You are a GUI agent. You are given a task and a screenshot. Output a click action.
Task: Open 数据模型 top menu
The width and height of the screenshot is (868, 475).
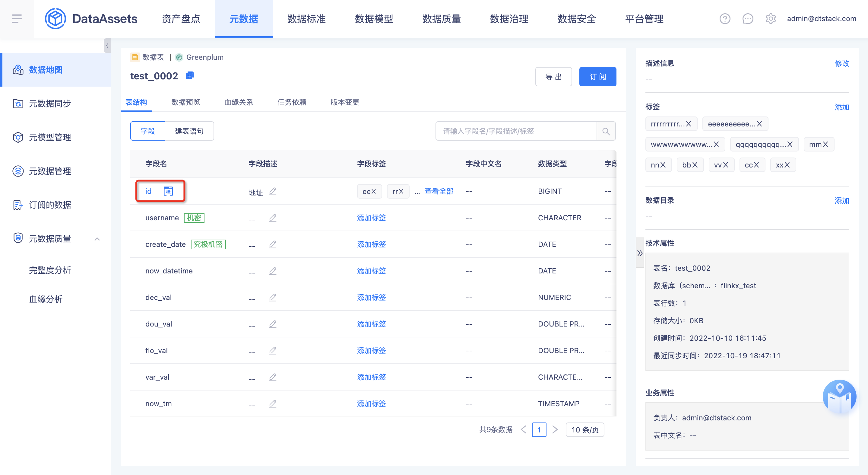pos(374,19)
